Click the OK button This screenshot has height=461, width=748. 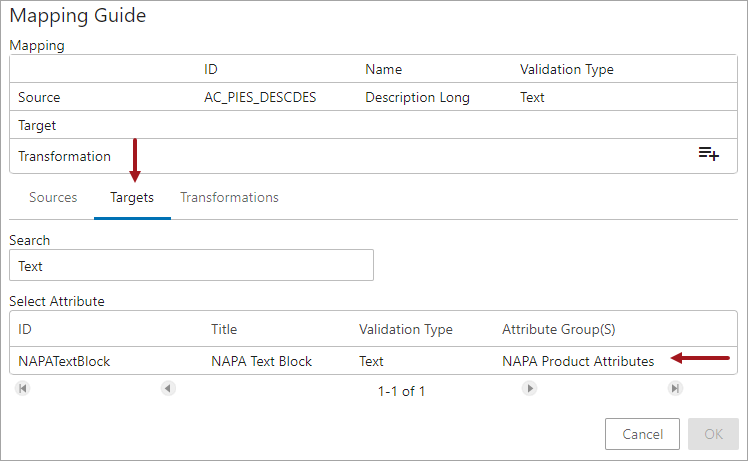pyautogui.click(x=713, y=434)
